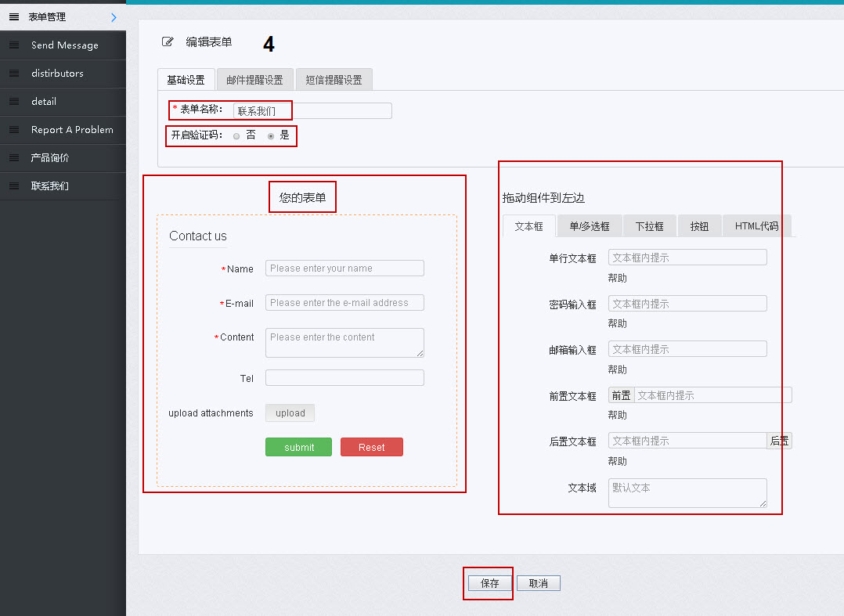Click the edit pencil icon beside 编辑表单
The width and height of the screenshot is (844, 616).
(168, 41)
